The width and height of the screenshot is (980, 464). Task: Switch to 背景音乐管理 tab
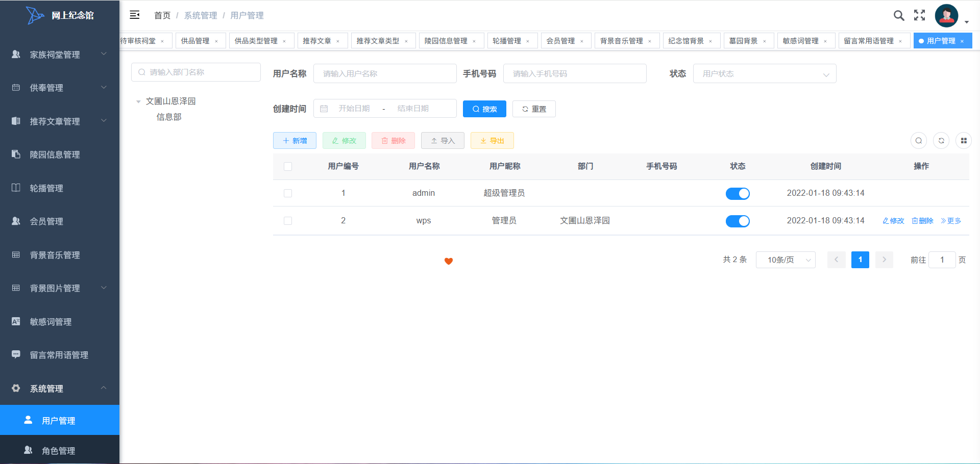[627, 41]
